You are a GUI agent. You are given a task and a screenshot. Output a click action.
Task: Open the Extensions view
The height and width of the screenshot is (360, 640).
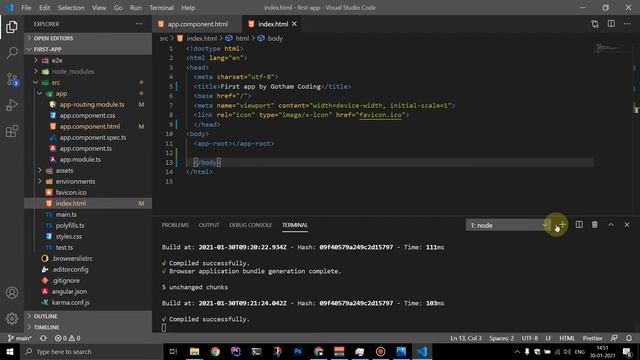coord(12,131)
